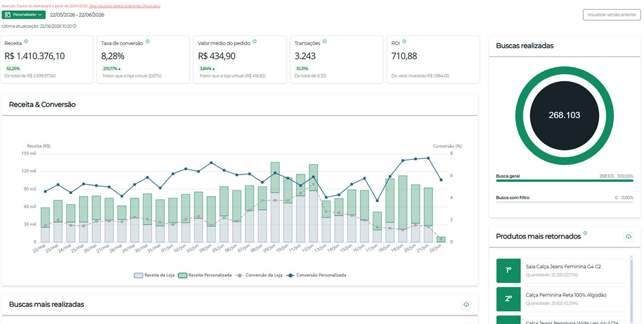The image size is (644, 324).
Task: Toggle the 'Receita Personalizada' legend item
Action: tap(205, 275)
